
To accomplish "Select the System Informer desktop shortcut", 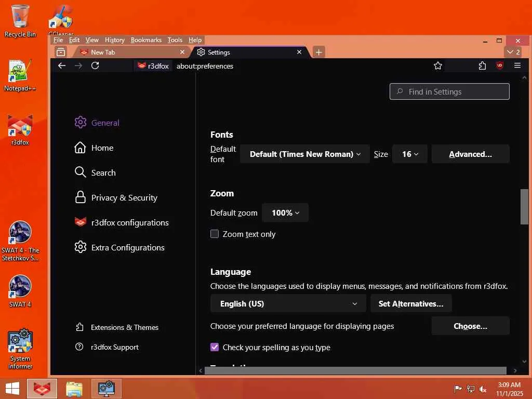I will coord(20,349).
